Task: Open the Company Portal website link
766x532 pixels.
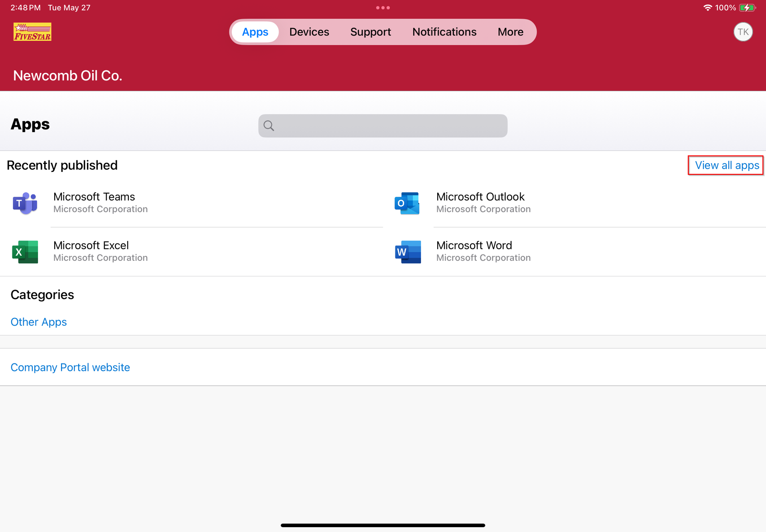Action: click(x=70, y=367)
